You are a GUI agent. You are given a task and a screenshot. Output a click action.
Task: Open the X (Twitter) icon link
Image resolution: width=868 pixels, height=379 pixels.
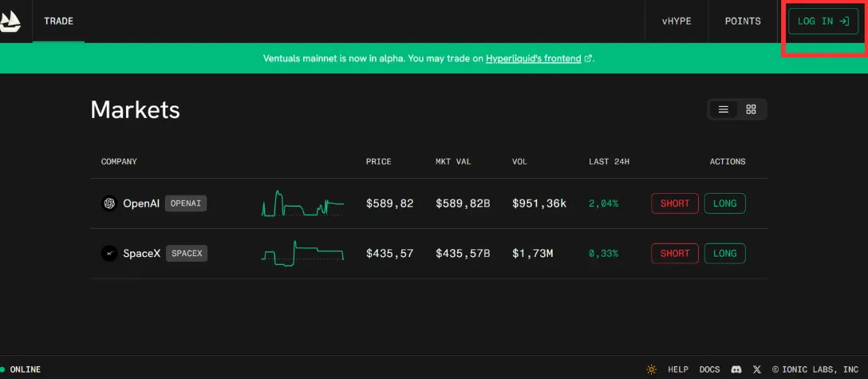point(756,369)
